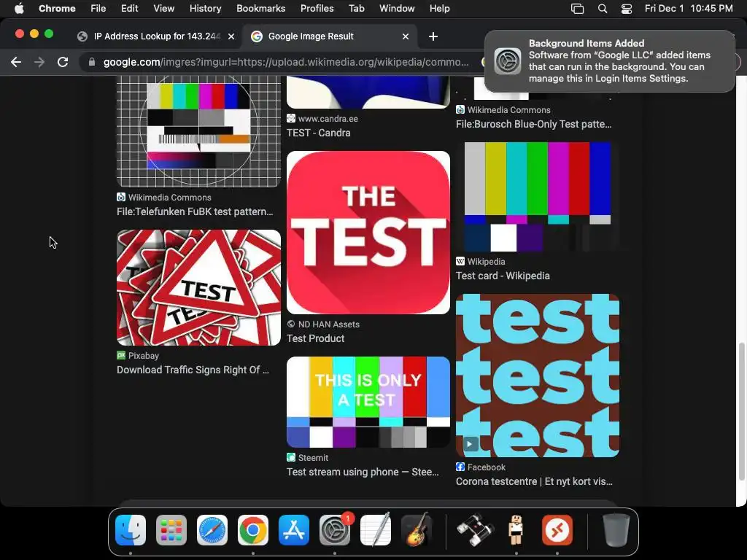Click the Pixabay source label
Image resolution: width=747 pixels, height=560 pixels.
pos(144,356)
